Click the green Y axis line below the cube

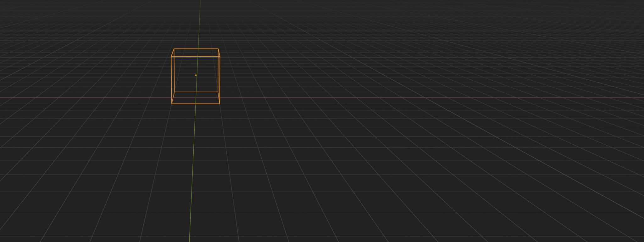click(192, 173)
